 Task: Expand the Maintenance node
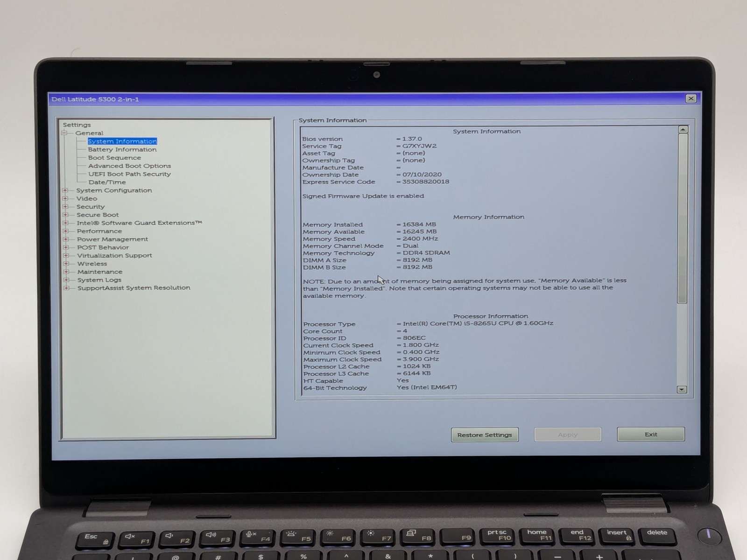tap(66, 272)
